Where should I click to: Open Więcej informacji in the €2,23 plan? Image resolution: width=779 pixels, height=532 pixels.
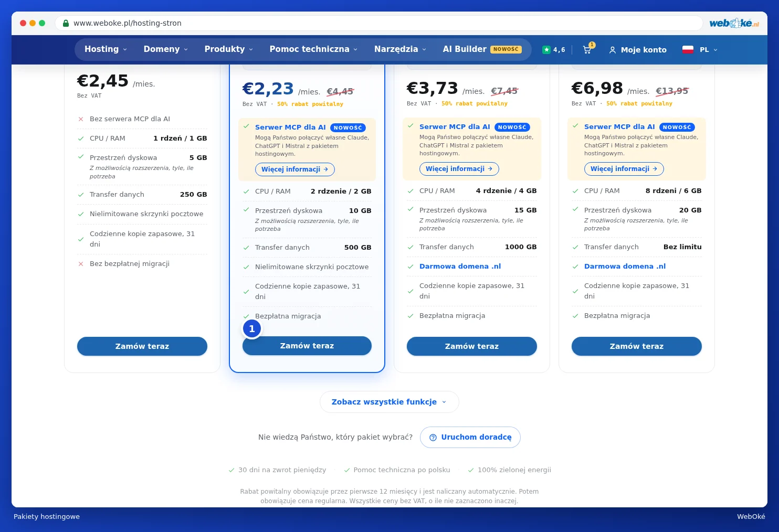[295, 169]
